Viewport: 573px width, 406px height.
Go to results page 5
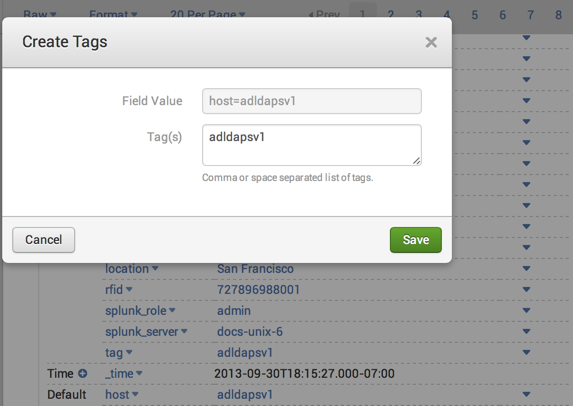(474, 15)
